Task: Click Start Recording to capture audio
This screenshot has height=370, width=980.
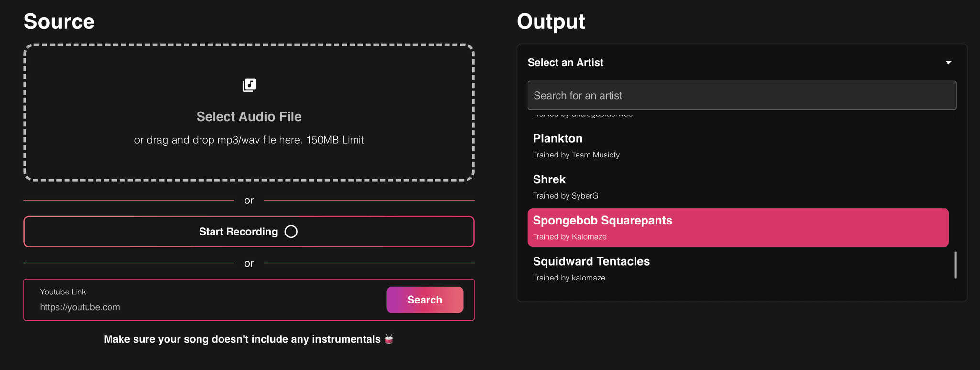Action: pos(248,231)
